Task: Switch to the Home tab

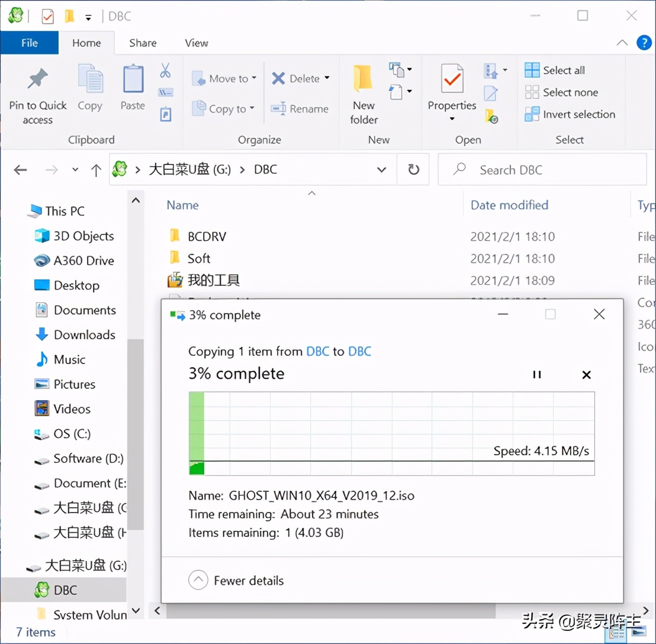Action: point(86,43)
